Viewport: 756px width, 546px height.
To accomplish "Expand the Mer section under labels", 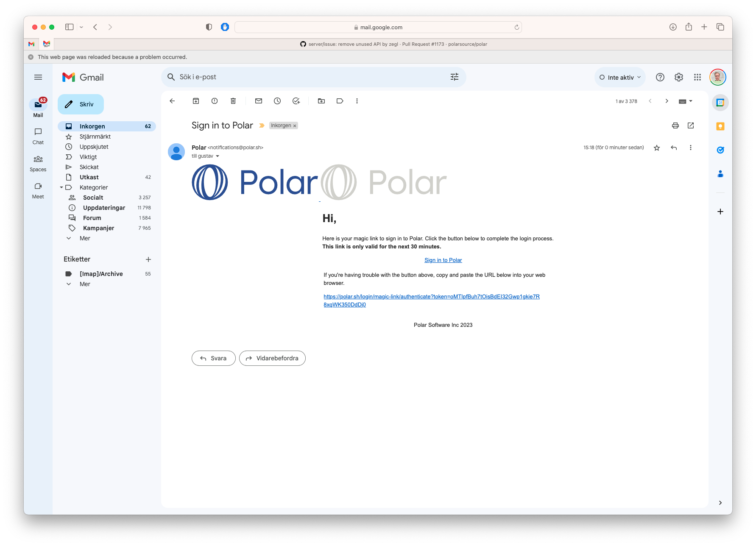I will click(x=85, y=284).
